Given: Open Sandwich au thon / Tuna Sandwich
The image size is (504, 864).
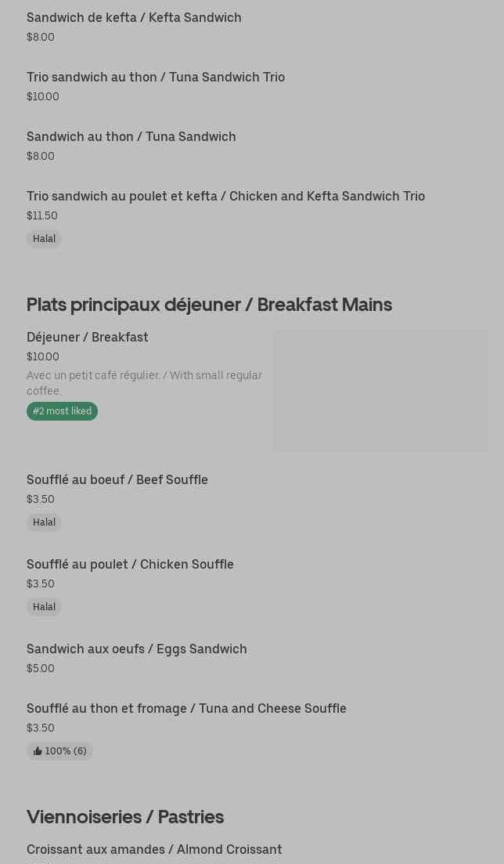Looking at the screenshot, I should [x=131, y=136].
